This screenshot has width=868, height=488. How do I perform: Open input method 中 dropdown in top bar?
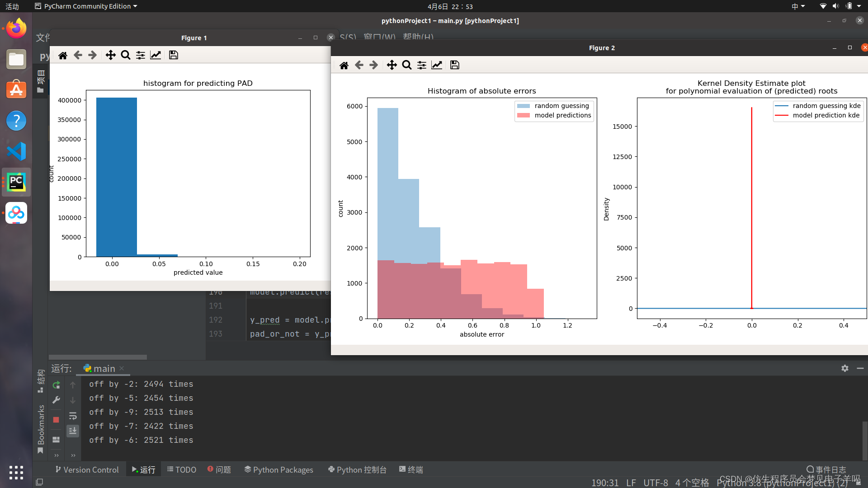click(798, 6)
